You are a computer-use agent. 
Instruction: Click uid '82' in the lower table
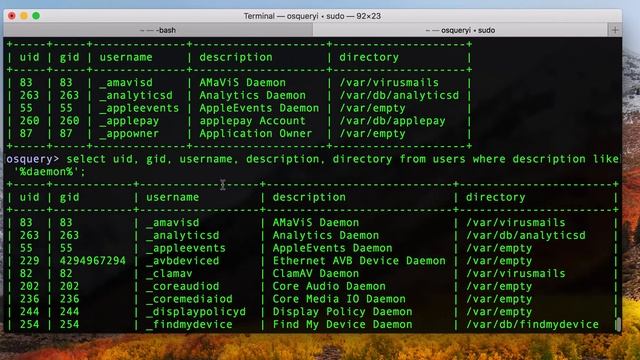(x=26, y=273)
